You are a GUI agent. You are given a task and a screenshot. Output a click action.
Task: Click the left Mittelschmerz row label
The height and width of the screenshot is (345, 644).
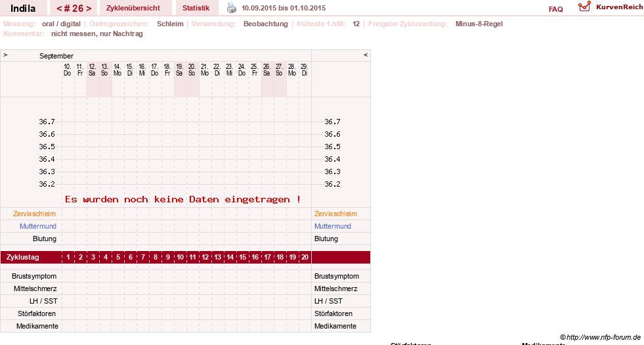[35, 288]
